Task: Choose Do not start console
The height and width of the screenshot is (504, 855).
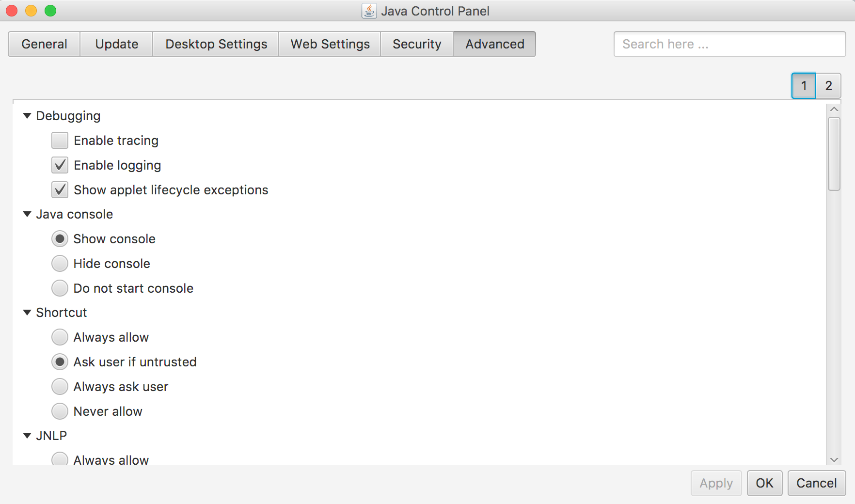Action: (x=60, y=288)
